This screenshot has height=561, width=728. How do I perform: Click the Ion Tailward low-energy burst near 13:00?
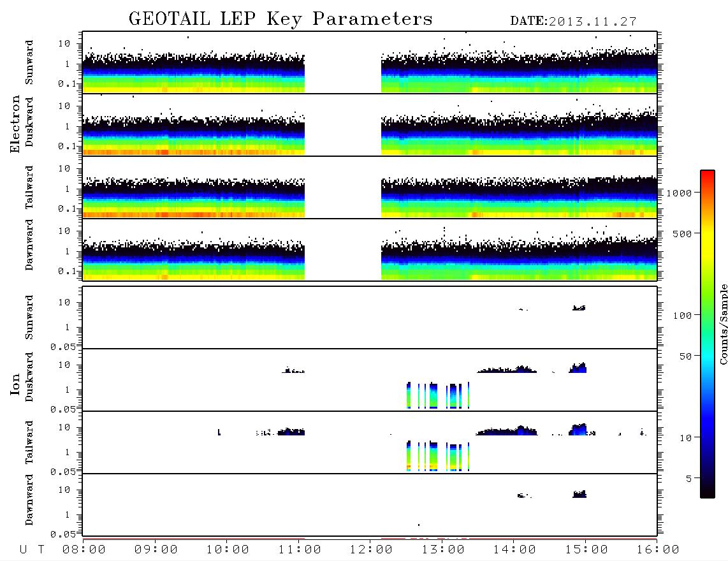pos(439,456)
